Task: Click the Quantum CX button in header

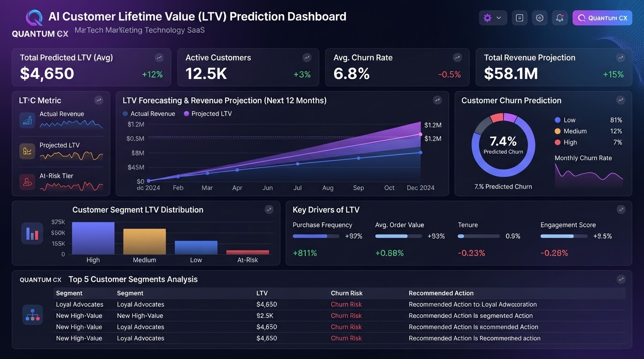Action: click(602, 18)
